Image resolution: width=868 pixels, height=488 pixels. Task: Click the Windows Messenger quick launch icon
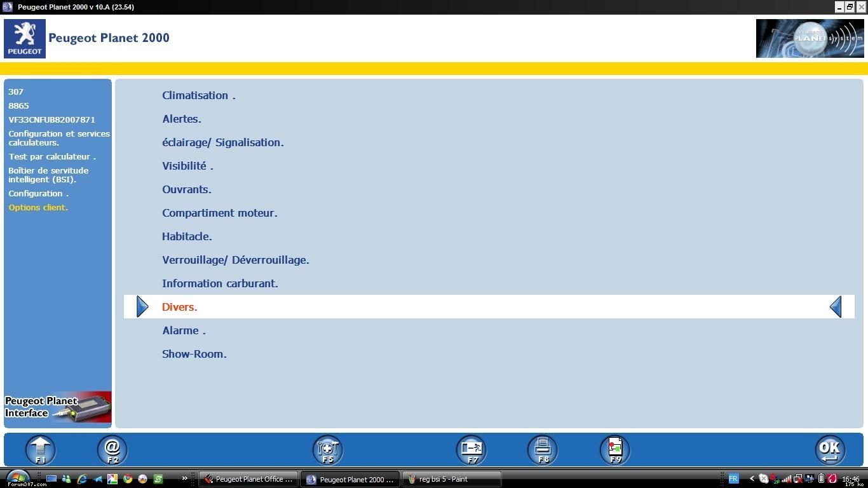67,479
